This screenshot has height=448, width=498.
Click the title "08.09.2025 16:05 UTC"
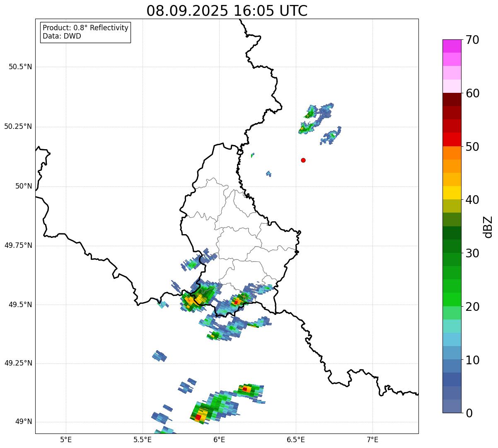coord(227,11)
